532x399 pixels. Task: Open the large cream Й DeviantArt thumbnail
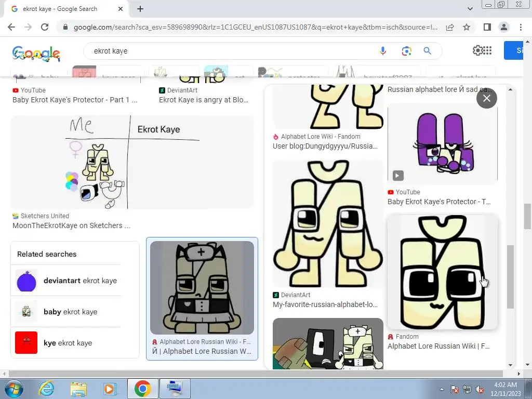(328, 223)
